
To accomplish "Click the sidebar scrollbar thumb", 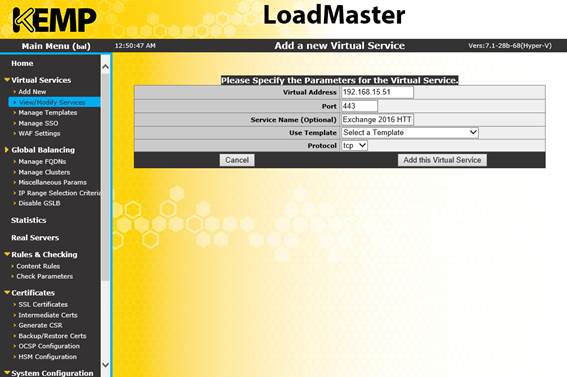I will pyautogui.click(x=106, y=177).
